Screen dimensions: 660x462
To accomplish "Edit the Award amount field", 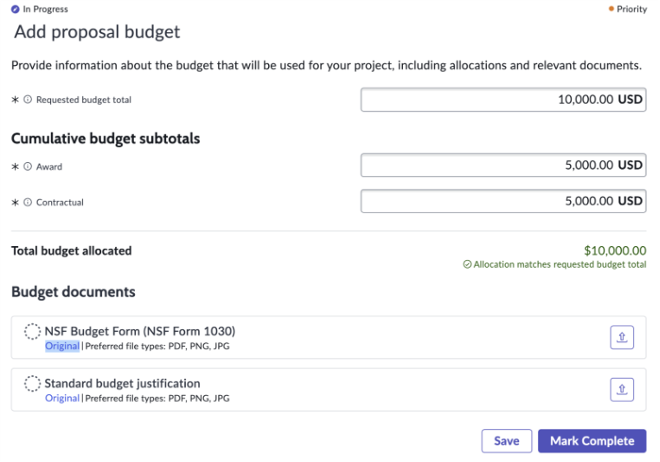I will click(x=503, y=165).
